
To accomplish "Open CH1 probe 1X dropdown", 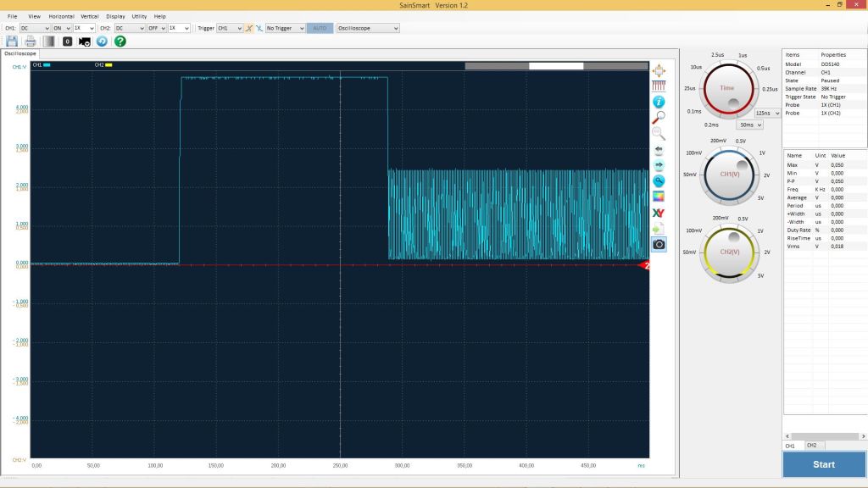I will pos(84,28).
